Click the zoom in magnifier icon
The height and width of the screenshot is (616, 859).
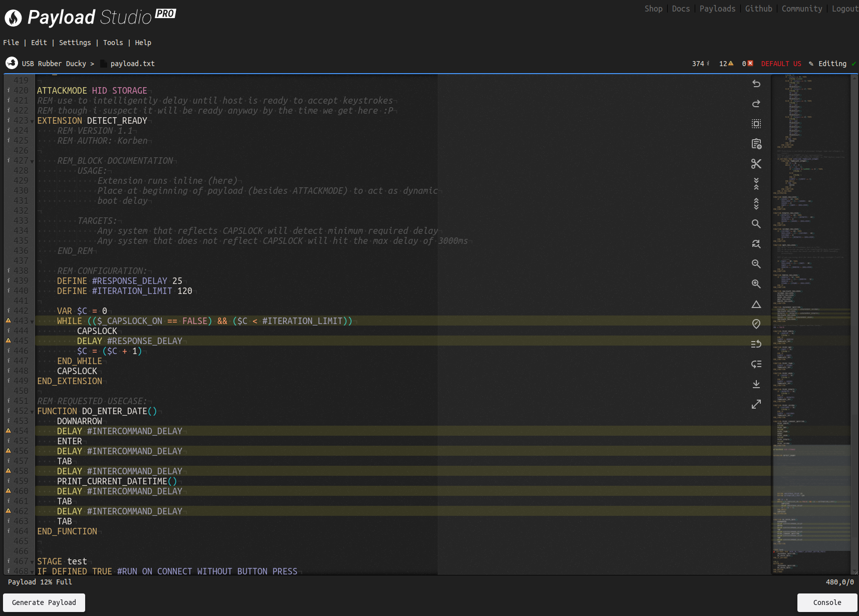point(756,284)
